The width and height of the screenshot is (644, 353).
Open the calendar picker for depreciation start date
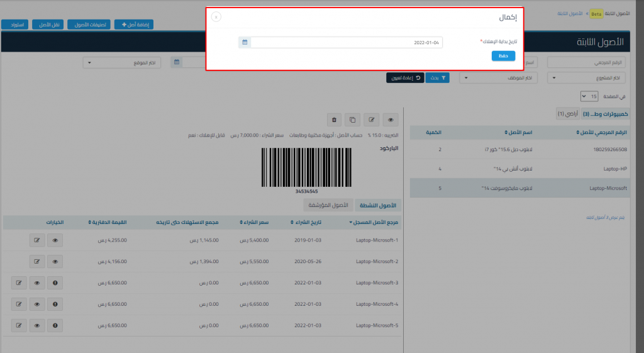tap(245, 42)
